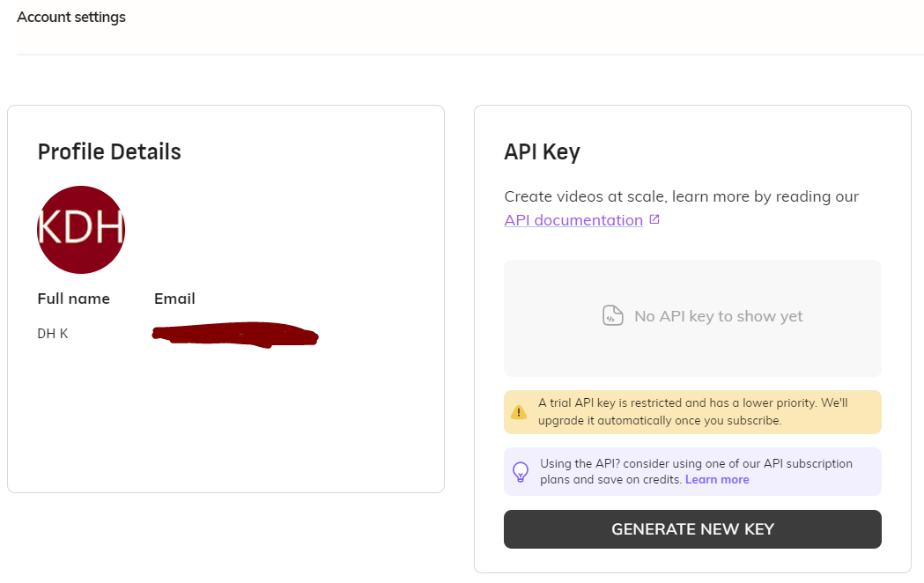
Task: Click the external link icon beside API documentation
Action: coord(654,219)
